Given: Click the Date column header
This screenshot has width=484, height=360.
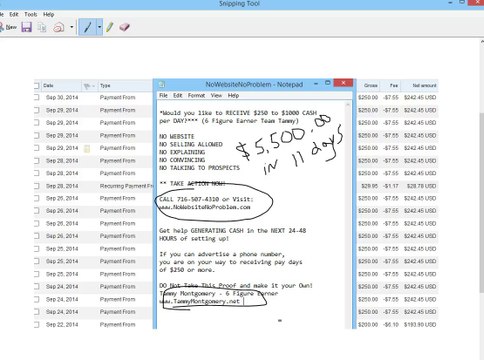Looking at the screenshot, I should tap(48, 86).
